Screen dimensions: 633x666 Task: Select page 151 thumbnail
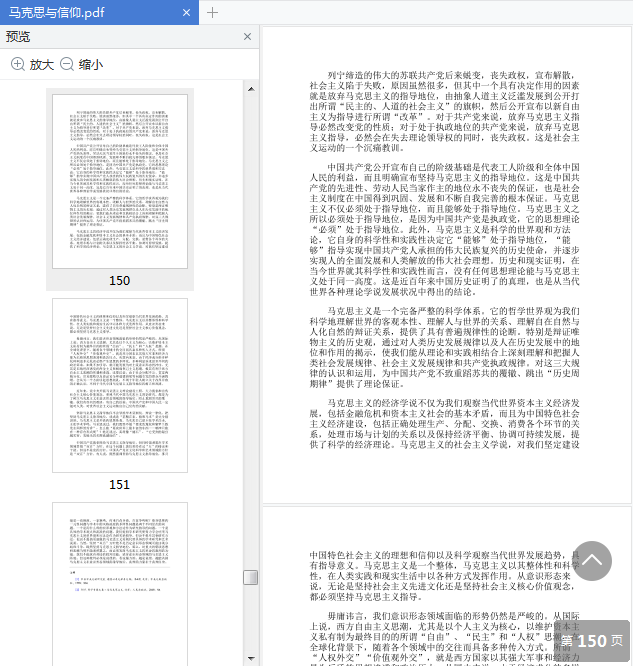pos(120,385)
